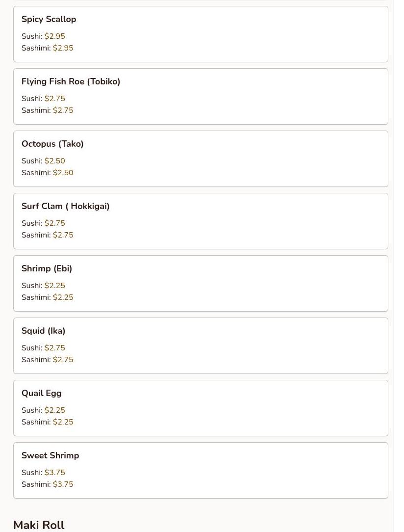Select the Spicy Scallop sushi price $2.95

54,36
